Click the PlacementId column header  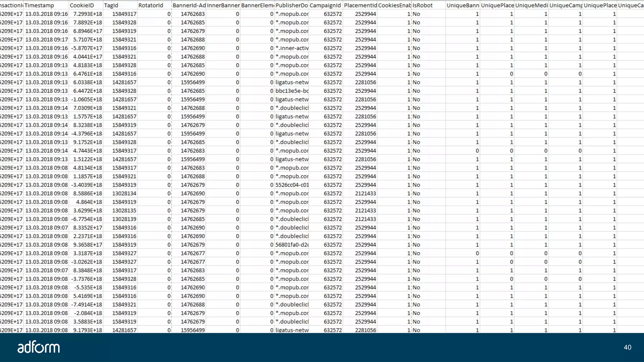point(360,5)
